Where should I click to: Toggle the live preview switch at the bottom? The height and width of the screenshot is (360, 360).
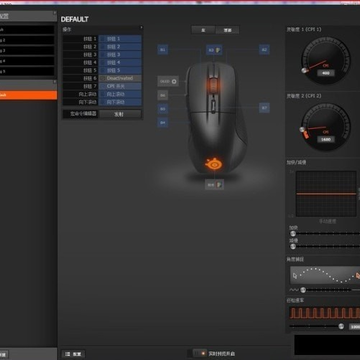(200, 353)
